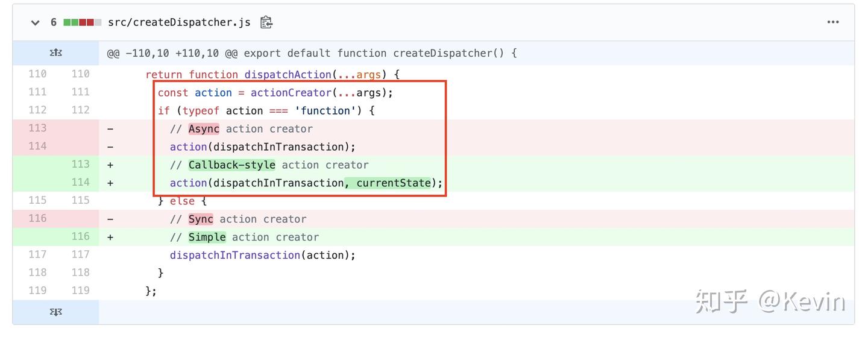Collapse the src/createDispatcher.js file diff
The image size is (868, 337).
tap(35, 23)
